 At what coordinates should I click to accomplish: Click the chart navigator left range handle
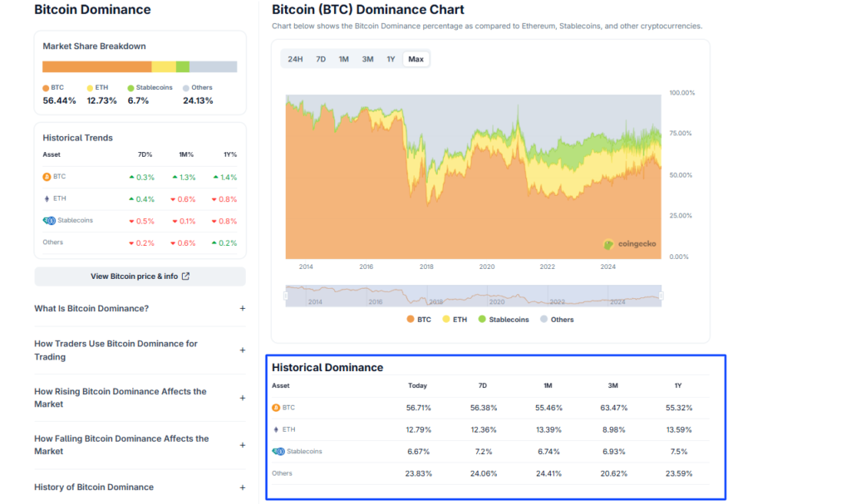pos(286,296)
